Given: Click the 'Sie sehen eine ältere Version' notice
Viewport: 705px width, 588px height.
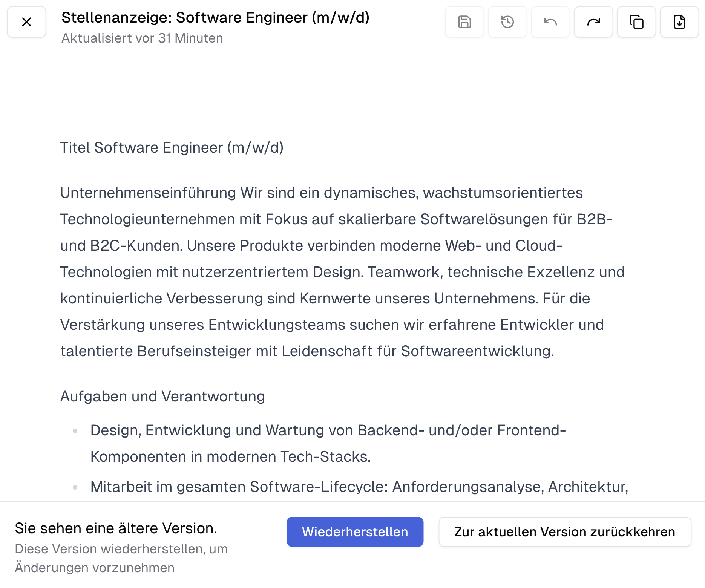Looking at the screenshot, I should click(115, 528).
